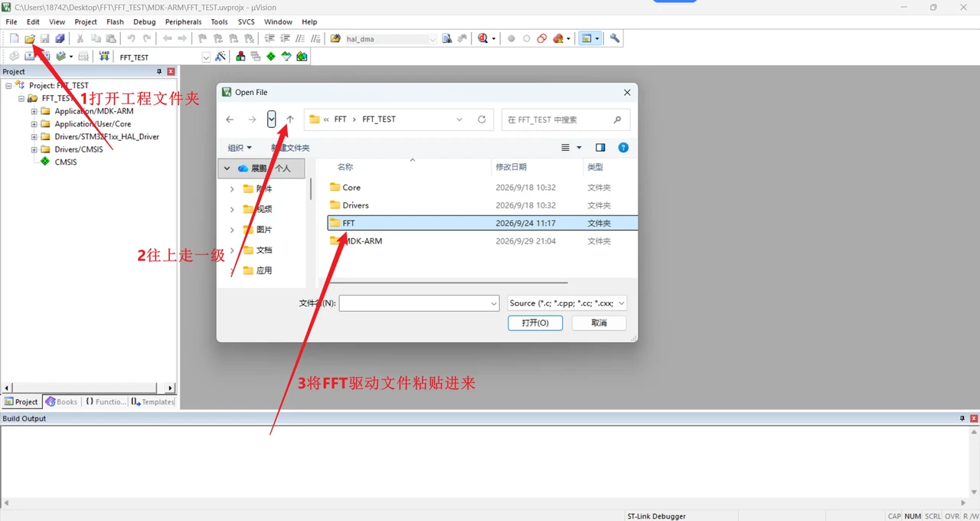Start the debug session magnifier icon
Image resolution: width=980 pixels, height=521 pixels.
click(x=482, y=38)
